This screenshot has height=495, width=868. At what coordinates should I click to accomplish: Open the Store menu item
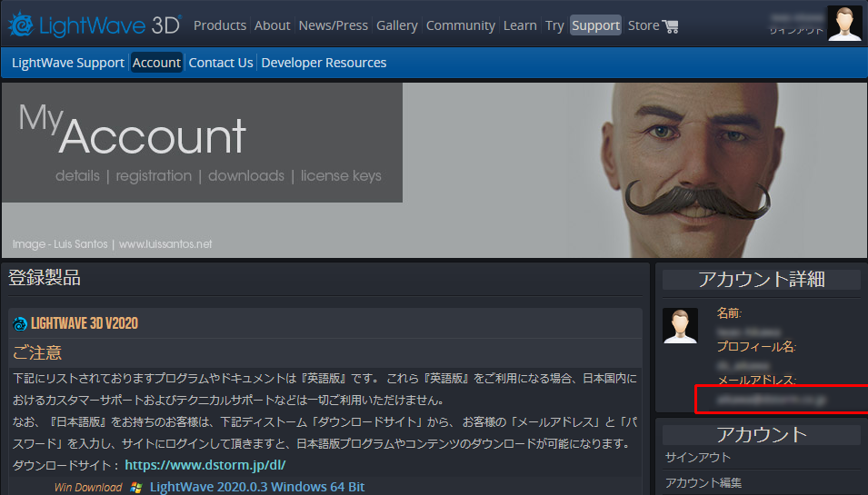[644, 25]
